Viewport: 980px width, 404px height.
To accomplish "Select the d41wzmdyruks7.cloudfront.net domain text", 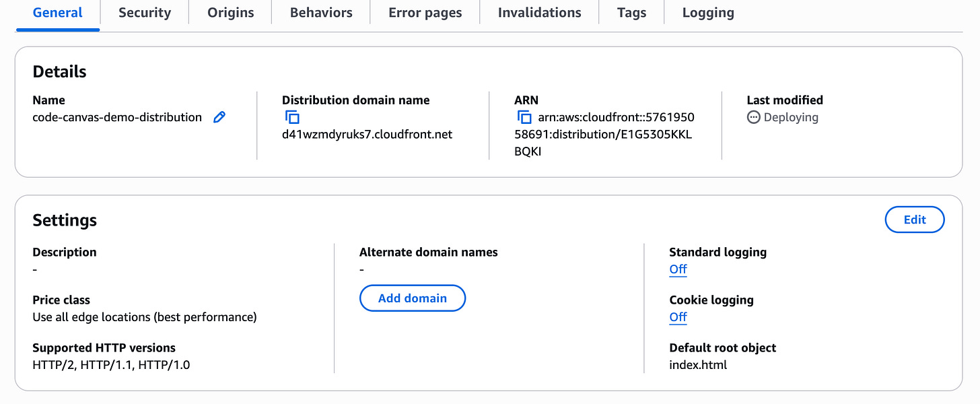I will (367, 135).
